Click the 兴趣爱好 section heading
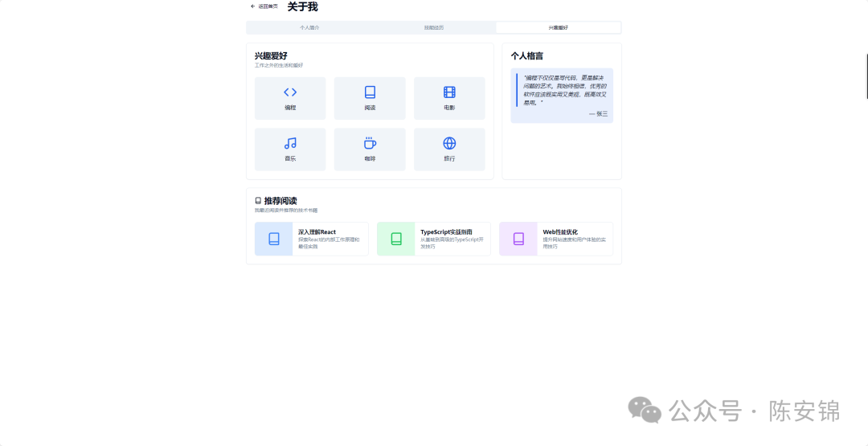This screenshot has height=446, width=868. (271, 56)
